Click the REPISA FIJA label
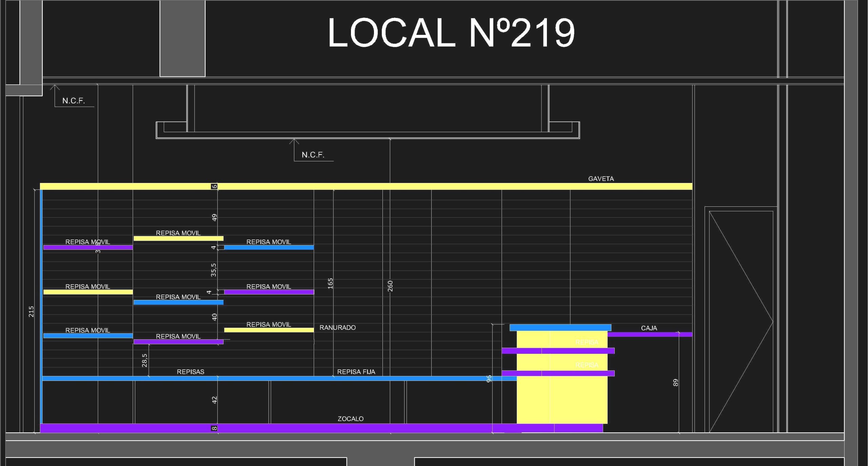This screenshot has height=466, width=868. click(x=356, y=372)
